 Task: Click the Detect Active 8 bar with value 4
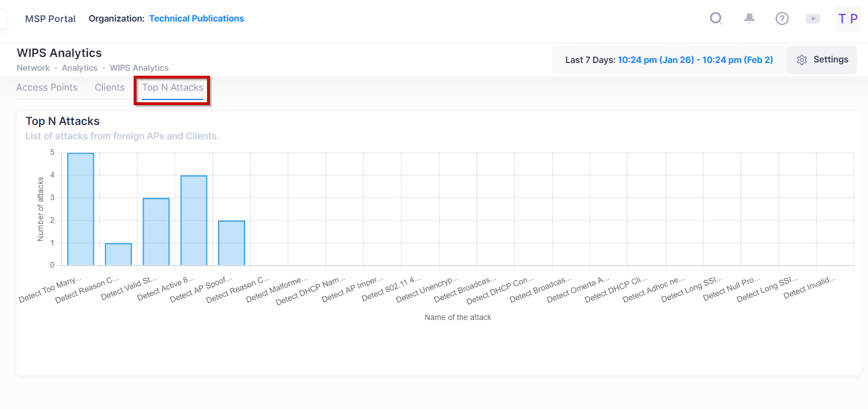point(194,221)
